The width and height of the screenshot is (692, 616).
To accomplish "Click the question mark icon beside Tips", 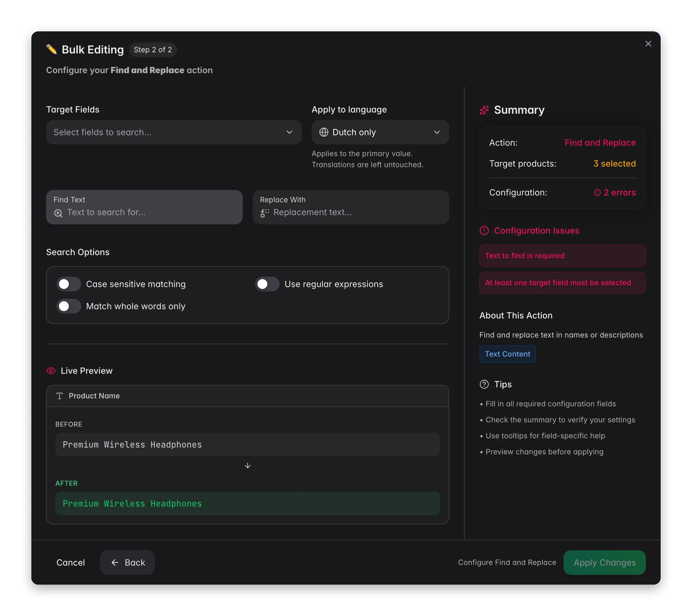I will pyautogui.click(x=484, y=384).
